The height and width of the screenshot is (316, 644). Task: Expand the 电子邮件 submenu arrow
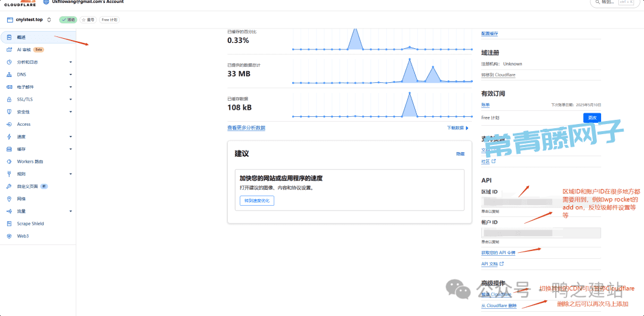click(x=70, y=87)
